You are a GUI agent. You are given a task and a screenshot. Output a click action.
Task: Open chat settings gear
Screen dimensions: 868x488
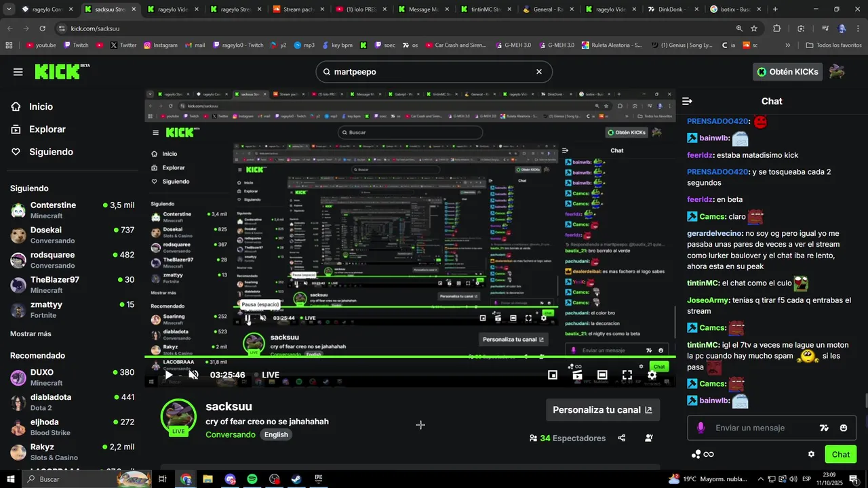811,454
